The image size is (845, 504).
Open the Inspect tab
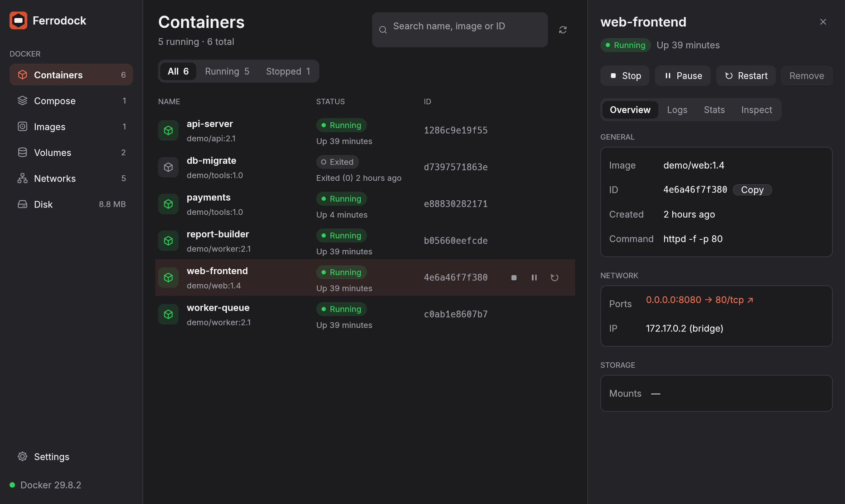pyautogui.click(x=756, y=110)
